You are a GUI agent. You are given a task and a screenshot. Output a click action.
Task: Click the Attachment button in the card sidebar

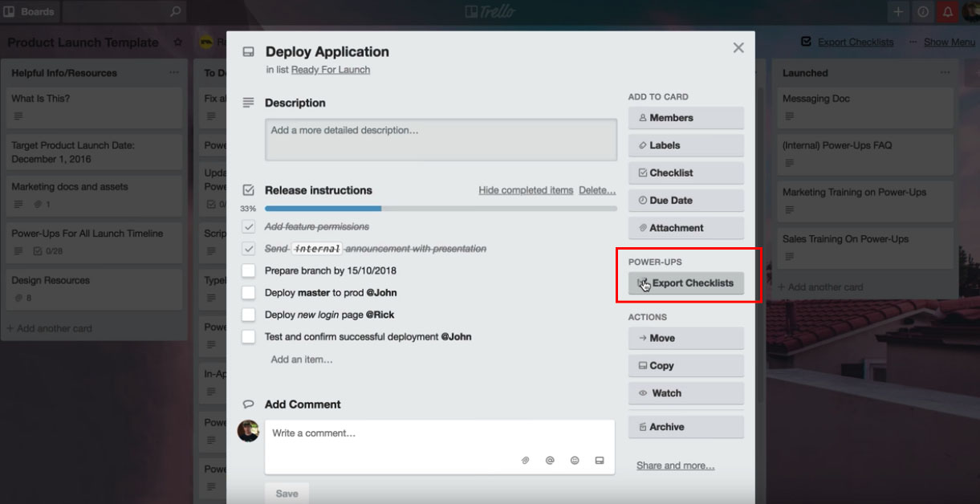(686, 228)
